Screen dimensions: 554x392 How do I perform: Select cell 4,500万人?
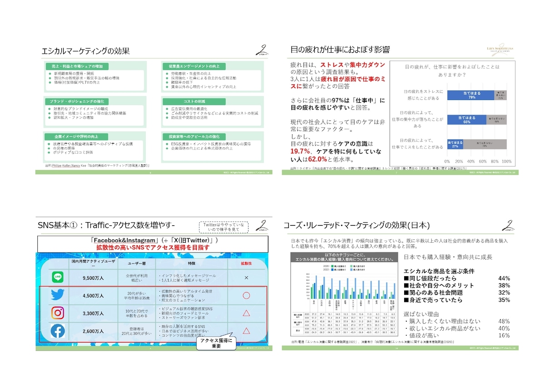pyautogui.click(x=93, y=295)
